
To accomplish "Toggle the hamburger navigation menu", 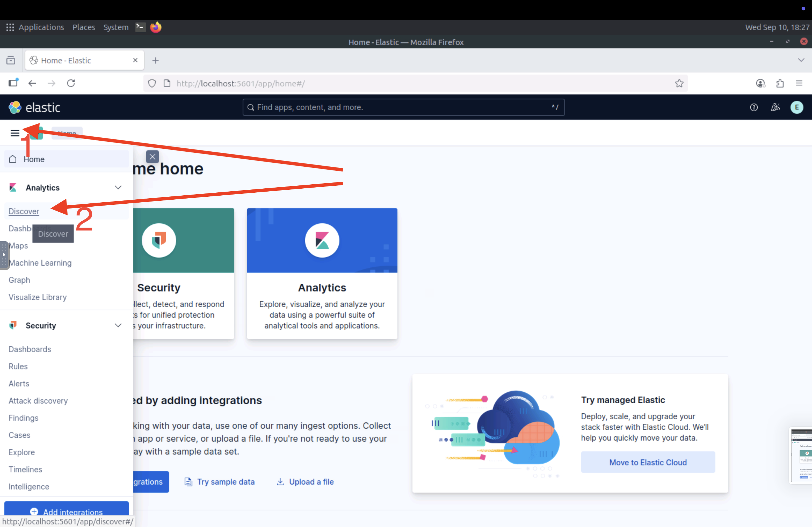I will [15, 133].
